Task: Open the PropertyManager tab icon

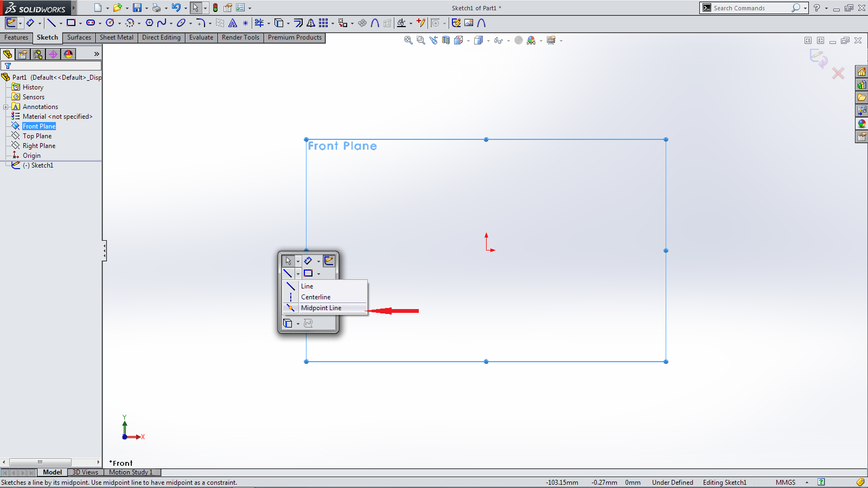Action: [23, 54]
